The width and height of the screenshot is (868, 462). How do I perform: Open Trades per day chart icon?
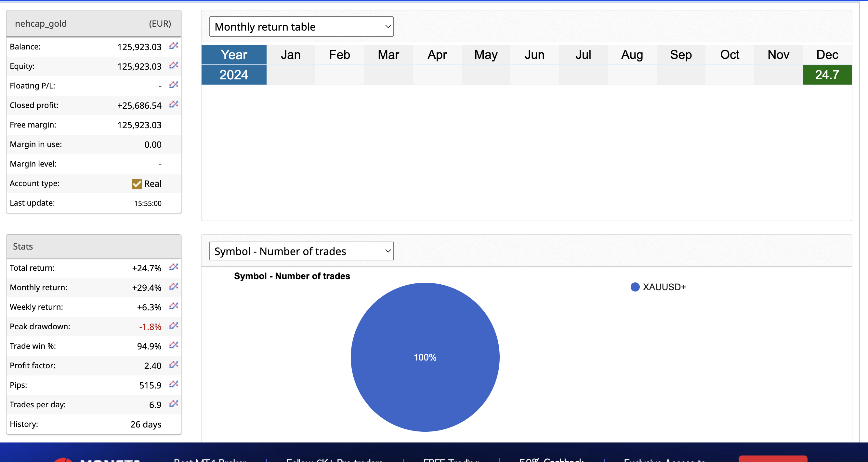tap(174, 404)
